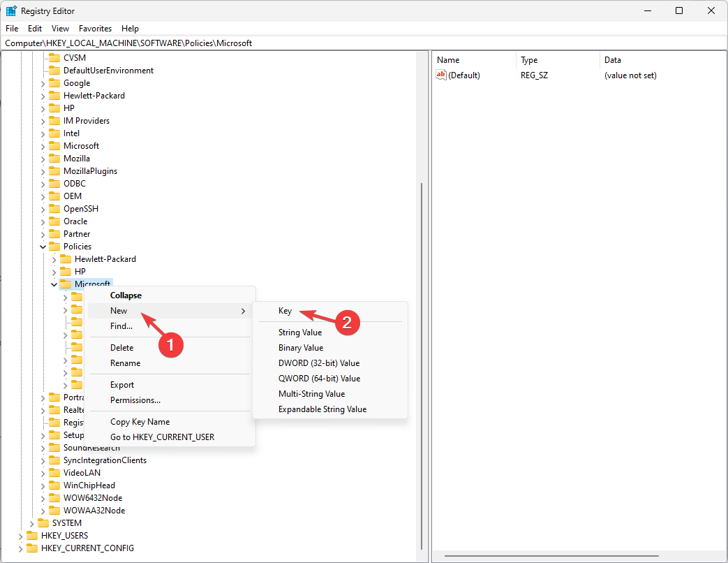Open the Favorites menu
Screen dimensions: 728x563
(95, 28)
